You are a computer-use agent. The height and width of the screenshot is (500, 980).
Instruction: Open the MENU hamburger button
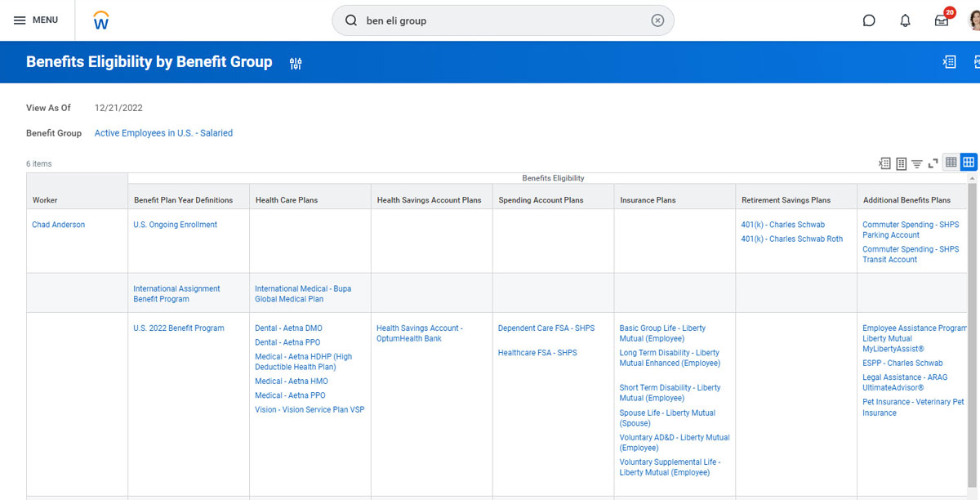pos(36,20)
